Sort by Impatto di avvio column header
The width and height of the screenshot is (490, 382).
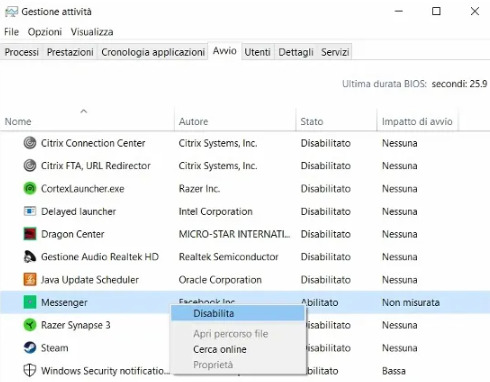pos(417,122)
